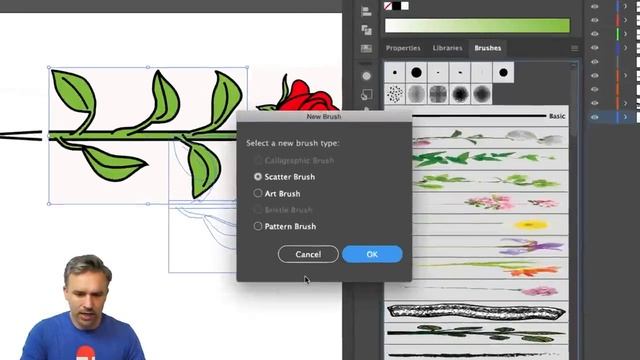Viewport: 640px width, 360px height.
Task: Cancel the New Brush dialog
Action: 308,254
